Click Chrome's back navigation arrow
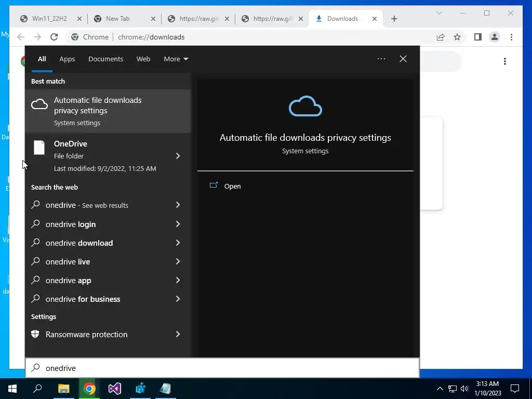Viewport: 532px width, 399px height. point(21,37)
